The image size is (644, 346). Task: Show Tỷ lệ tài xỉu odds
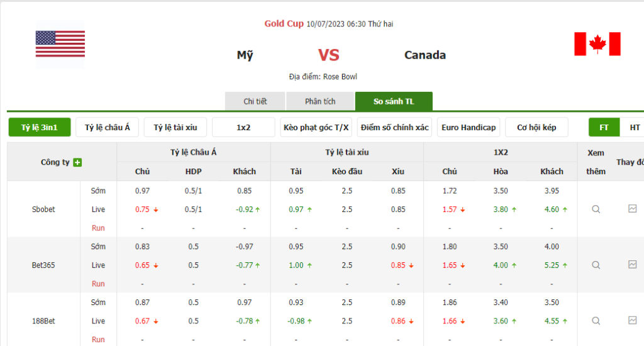tap(175, 127)
